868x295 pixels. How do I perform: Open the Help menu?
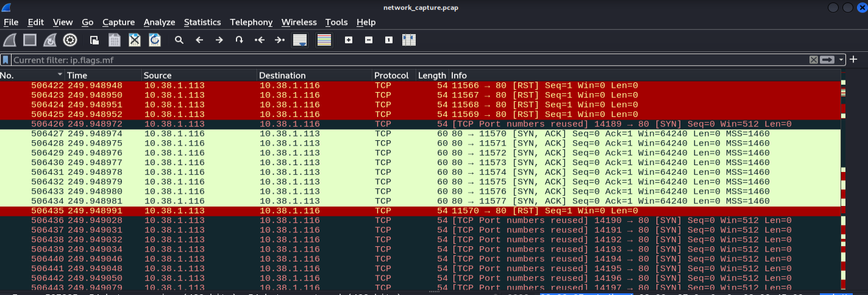(x=366, y=22)
